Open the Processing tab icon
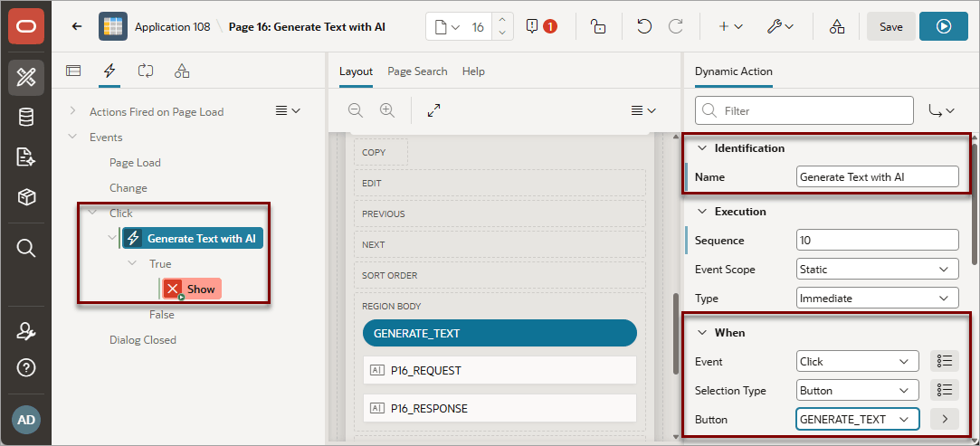 [146, 71]
